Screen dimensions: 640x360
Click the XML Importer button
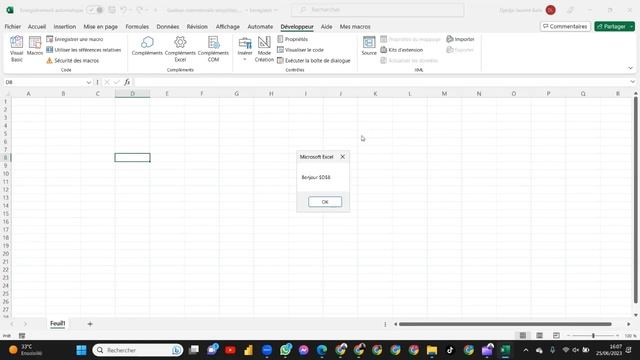pyautogui.click(x=460, y=39)
